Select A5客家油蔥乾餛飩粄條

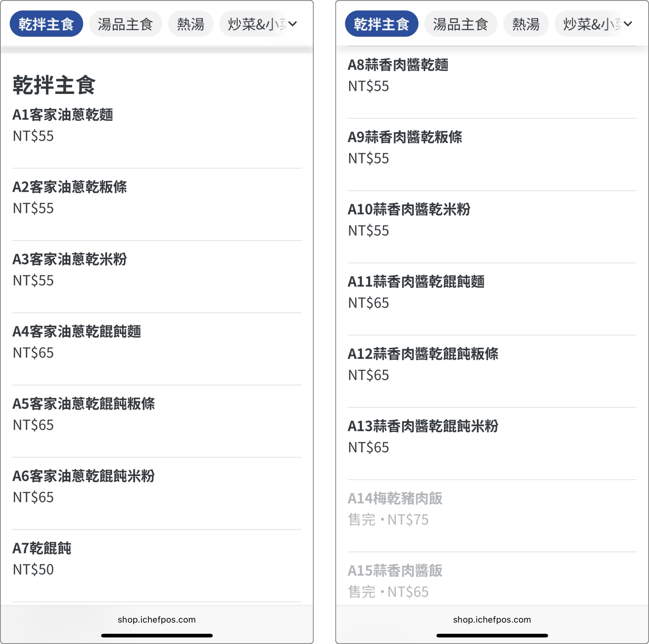point(84,404)
